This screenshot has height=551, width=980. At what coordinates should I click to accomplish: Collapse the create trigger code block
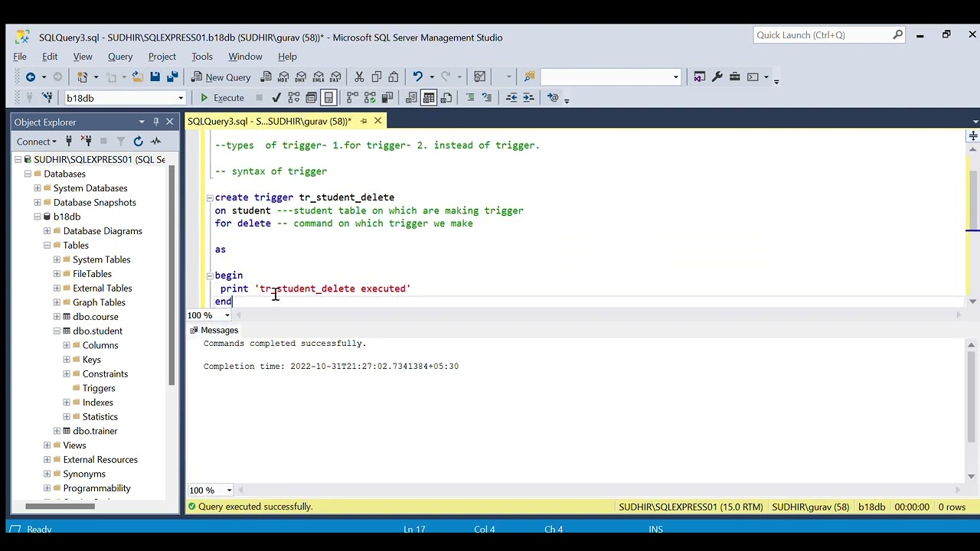coord(209,197)
